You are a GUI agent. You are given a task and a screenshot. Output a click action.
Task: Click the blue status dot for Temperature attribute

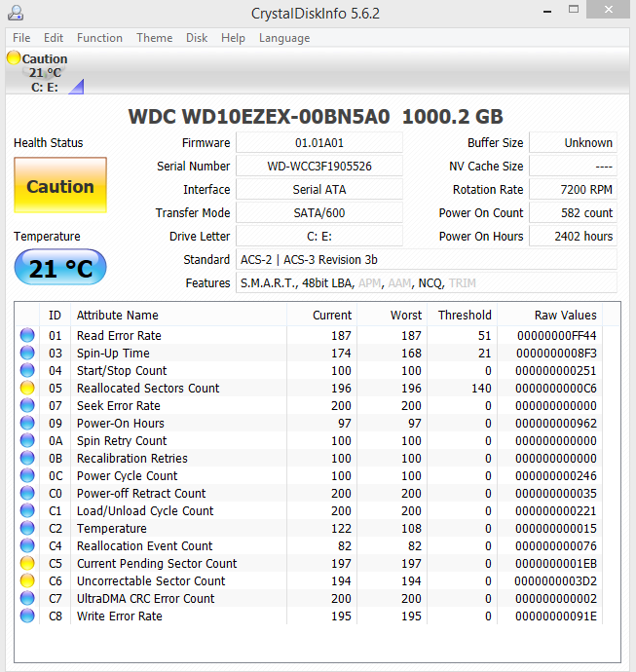pyautogui.click(x=27, y=529)
